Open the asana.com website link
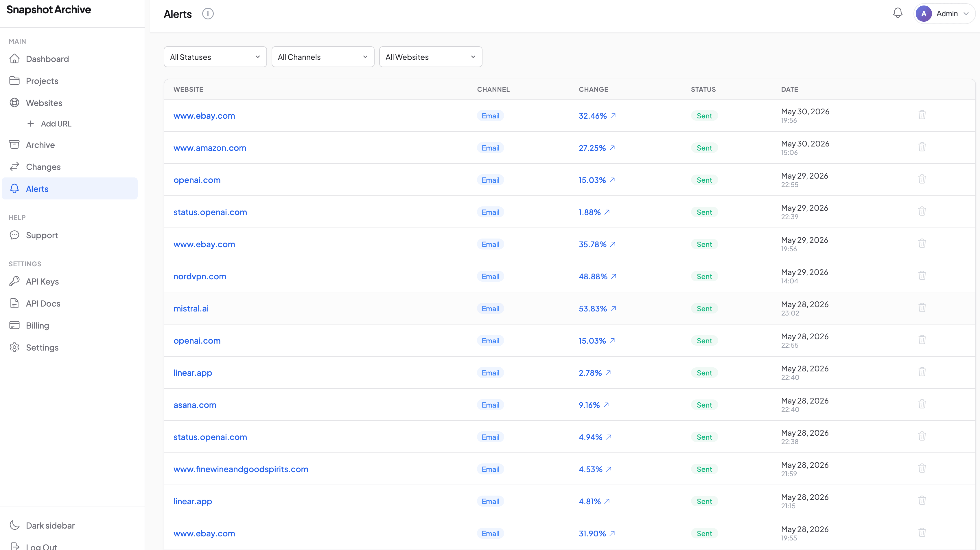The height and width of the screenshot is (550, 980). (195, 405)
